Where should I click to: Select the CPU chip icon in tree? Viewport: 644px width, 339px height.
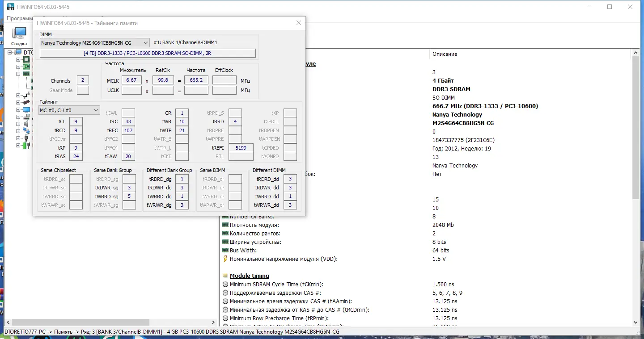[x=26, y=59]
